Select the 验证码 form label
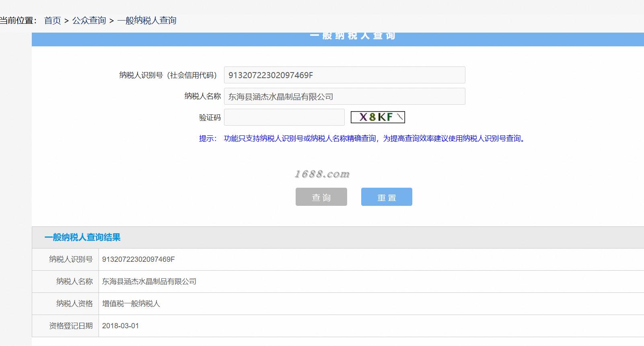This screenshot has height=346, width=644. (x=210, y=118)
